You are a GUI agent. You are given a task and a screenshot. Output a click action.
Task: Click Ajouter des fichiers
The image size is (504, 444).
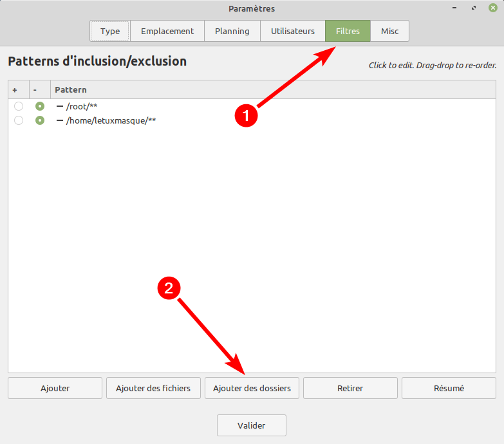[x=153, y=388]
